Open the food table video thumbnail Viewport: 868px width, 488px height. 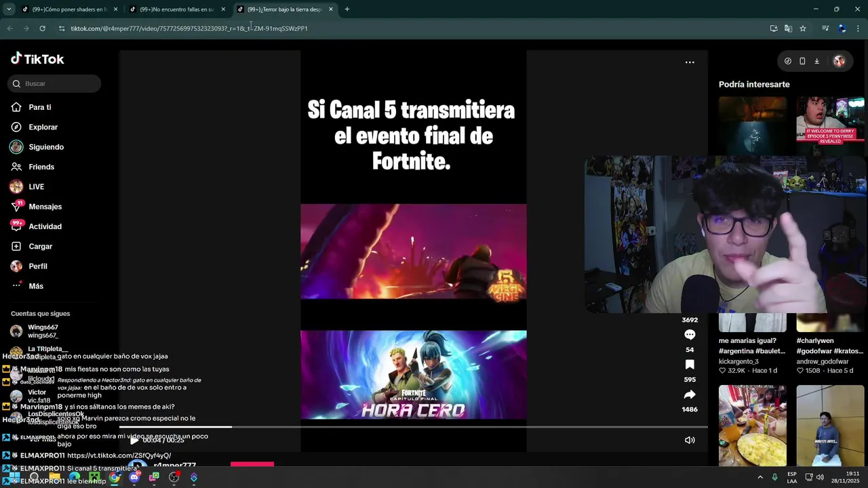753,426
